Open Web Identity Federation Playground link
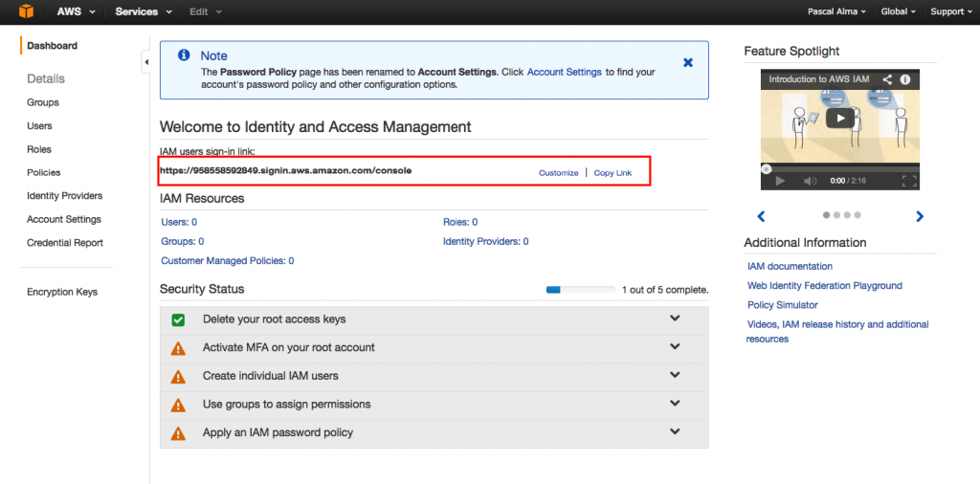This screenshot has width=980, height=484. pyautogui.click(x=825, y=285)
